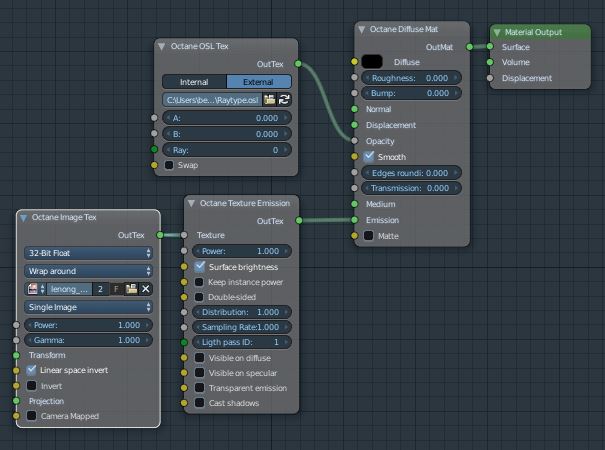The height and width of the screenshot is (450, 605).
Task: Click the Edges rounding value field
Action: pyautogui.click(x=411, y=173)
